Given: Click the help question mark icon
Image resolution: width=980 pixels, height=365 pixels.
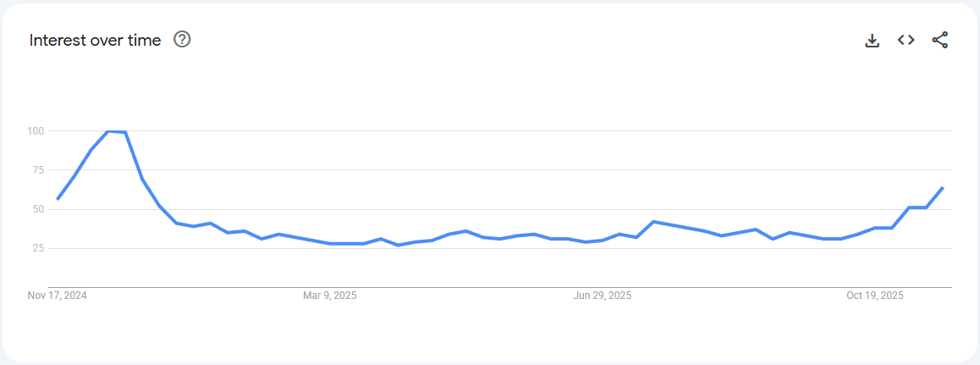Looking at the screenshot, I should click(182, 39).
